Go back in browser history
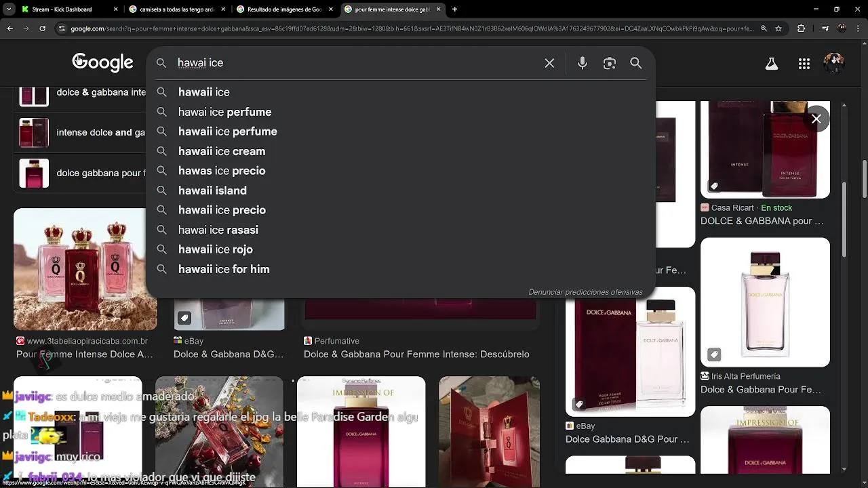 (x=10, y=28)
